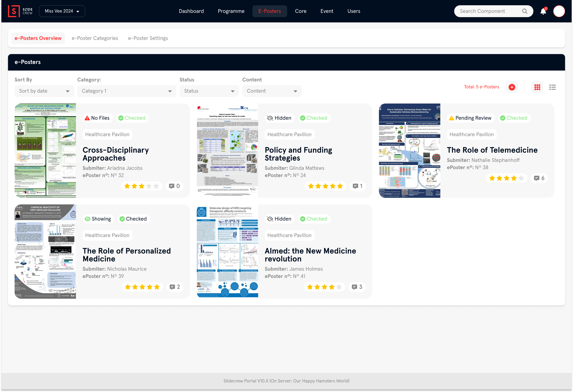
Task: Open the Miss Vee 2024 event dropdown
Action: [x=62, y=11]
